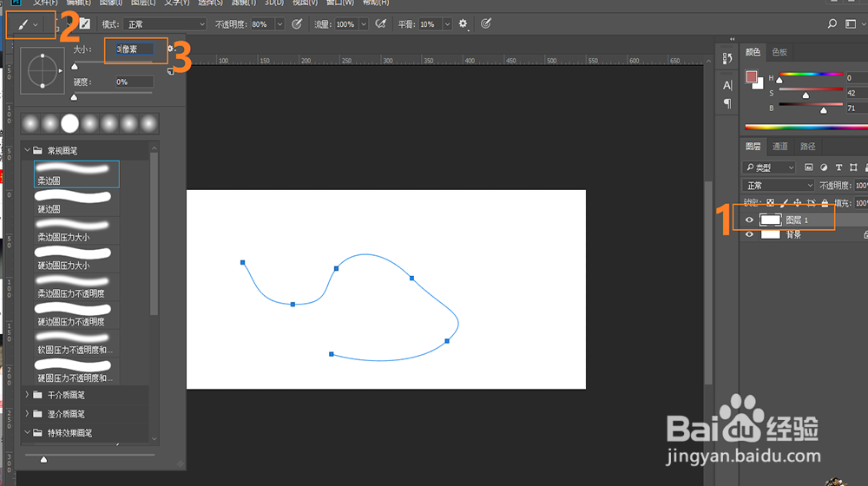Screen dimensions: 868x486
Task: Open brush tool preset dropdown arrow
Action: [36, 25]
